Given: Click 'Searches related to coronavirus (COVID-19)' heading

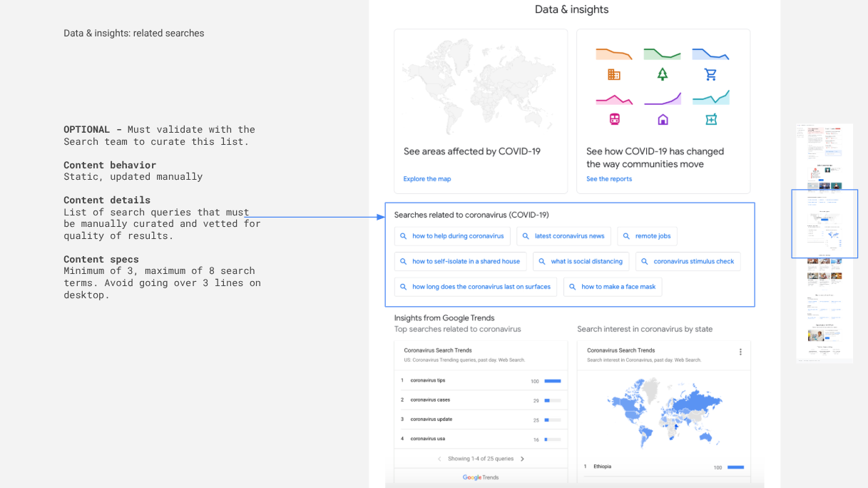Looking at the screenshot, I should tap(471, 215).
